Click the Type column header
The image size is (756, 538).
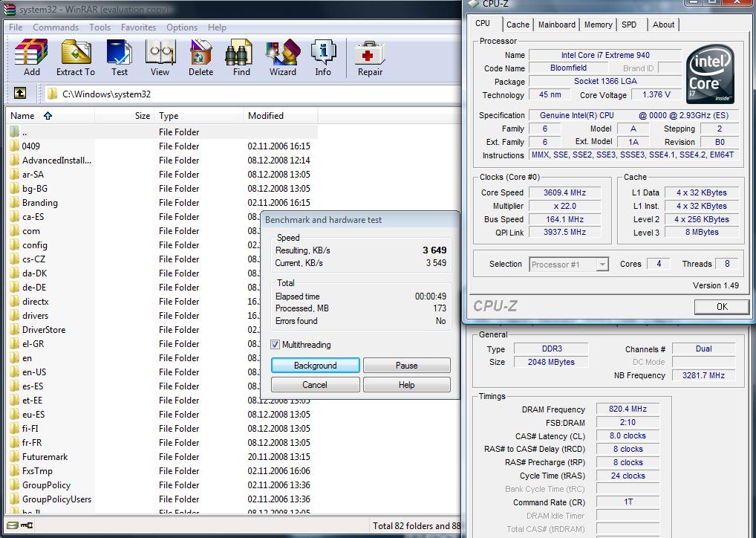click(x=198, y=116)
